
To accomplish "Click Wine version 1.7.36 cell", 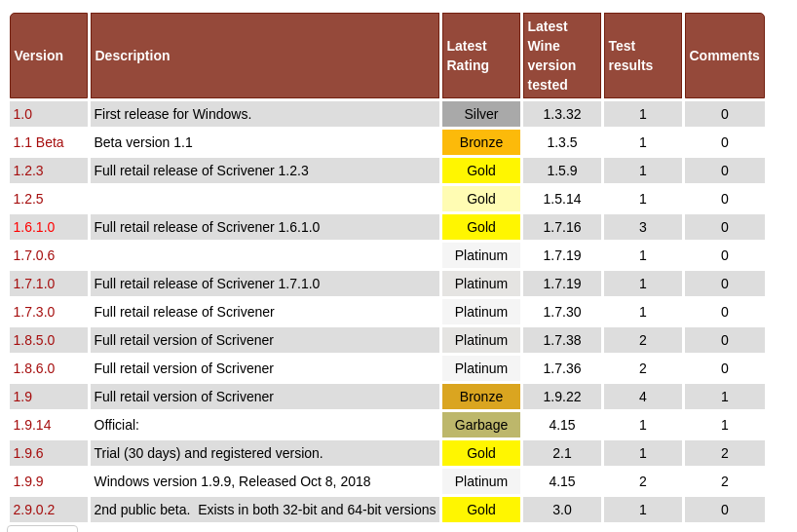I will [562, 368].
